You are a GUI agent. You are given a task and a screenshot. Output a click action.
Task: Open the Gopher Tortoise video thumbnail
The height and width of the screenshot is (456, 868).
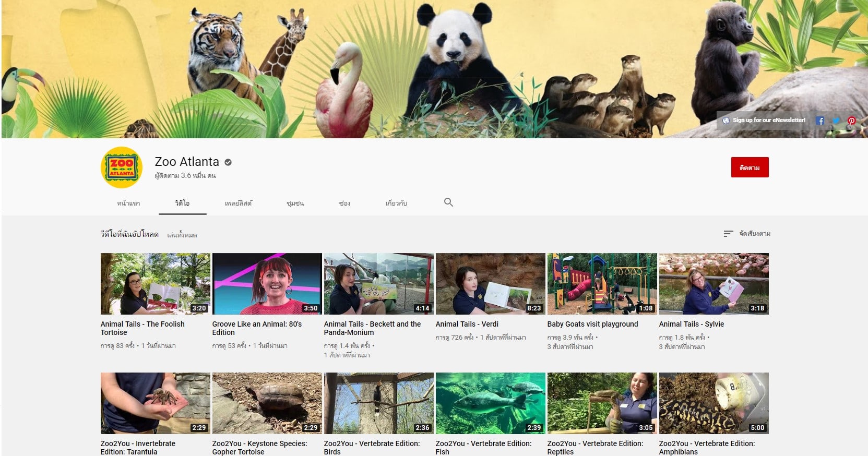tap(267, 403)
